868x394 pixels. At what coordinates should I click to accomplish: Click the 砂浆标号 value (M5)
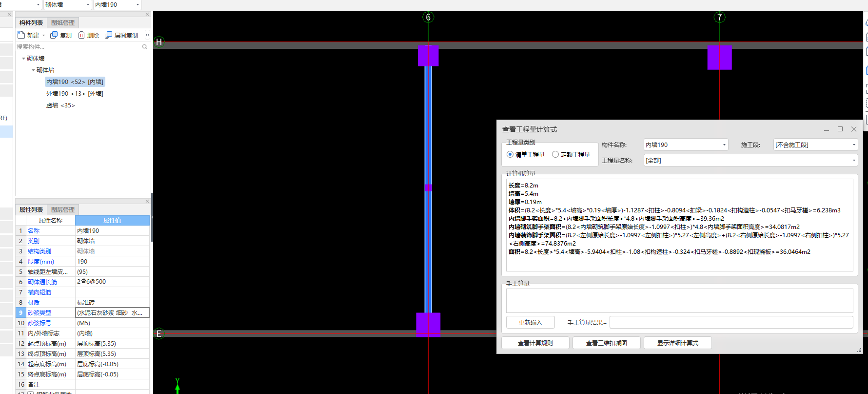(x=112, y=323)
